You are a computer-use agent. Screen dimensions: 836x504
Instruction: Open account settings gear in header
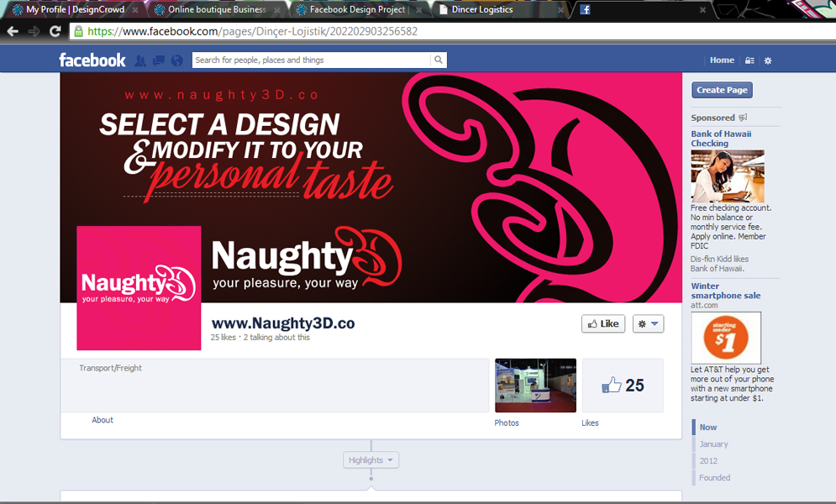point(768,60)
